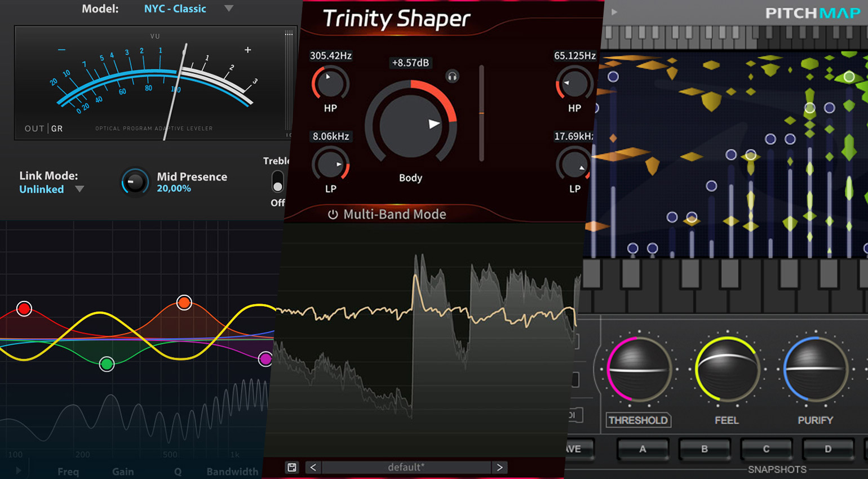Screen dimensions: 868x479
Task: Open the default* preset name menu
Action: [x=406, y=467]
